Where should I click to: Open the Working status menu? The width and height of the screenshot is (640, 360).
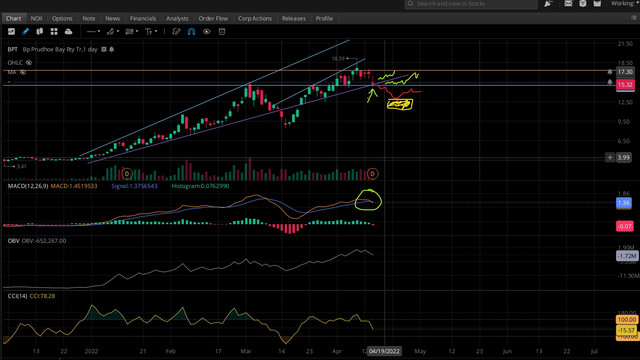click(x=625, y=3)
